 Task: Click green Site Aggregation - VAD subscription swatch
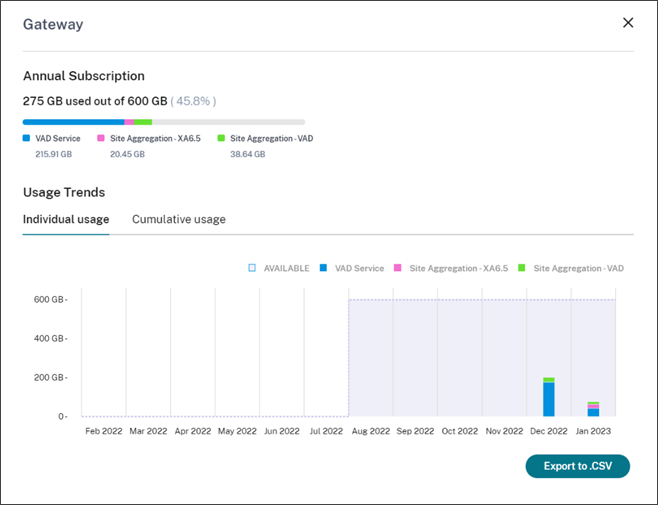221,139
